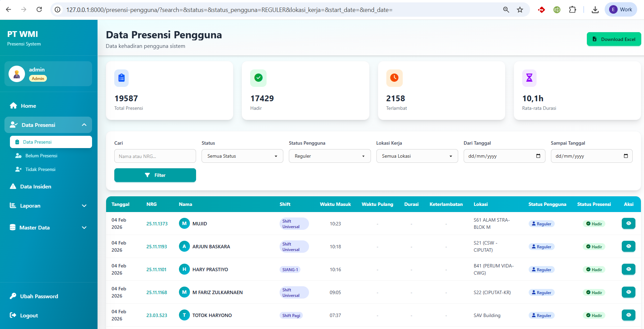The height and width of the screenshot is (329, 644).
Task: Open the browser extensions puzzle icon
Action: click(572, 10)
